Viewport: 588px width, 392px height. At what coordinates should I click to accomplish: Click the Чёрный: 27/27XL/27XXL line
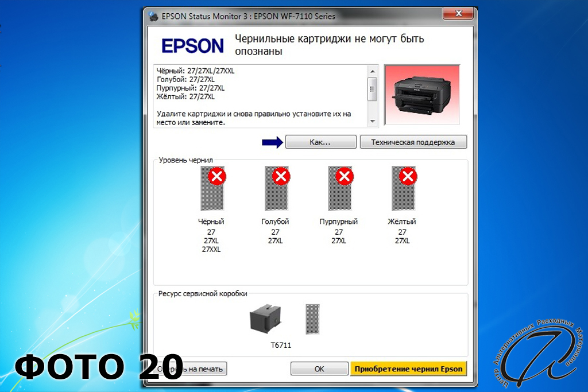pos(195,71)
